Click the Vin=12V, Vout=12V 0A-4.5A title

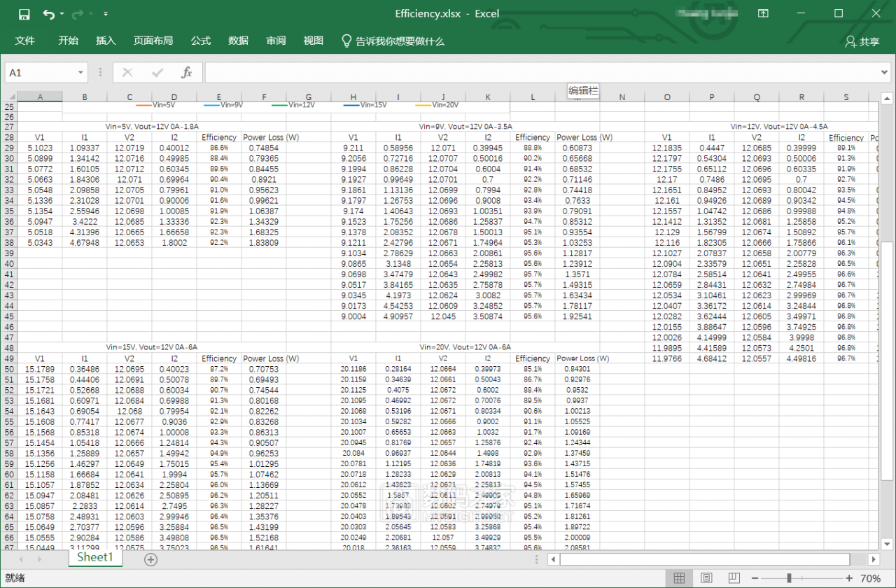pyautogui.click(x=779, y=127)
